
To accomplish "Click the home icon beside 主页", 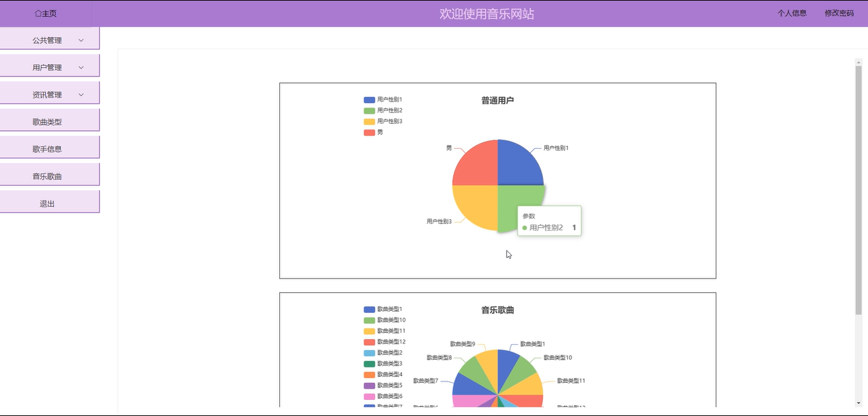I will [38, 13].
